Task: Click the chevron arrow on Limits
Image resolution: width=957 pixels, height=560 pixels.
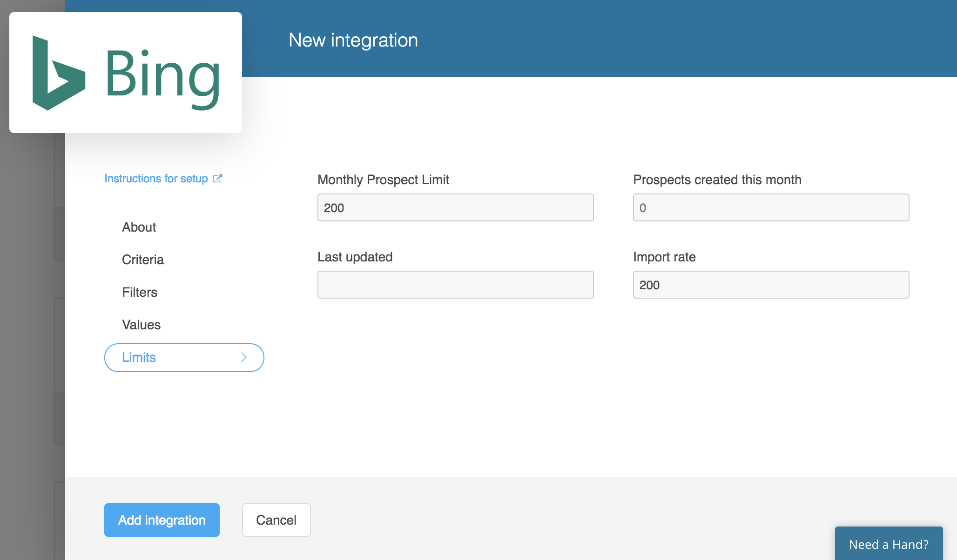Action: point(243,357)
